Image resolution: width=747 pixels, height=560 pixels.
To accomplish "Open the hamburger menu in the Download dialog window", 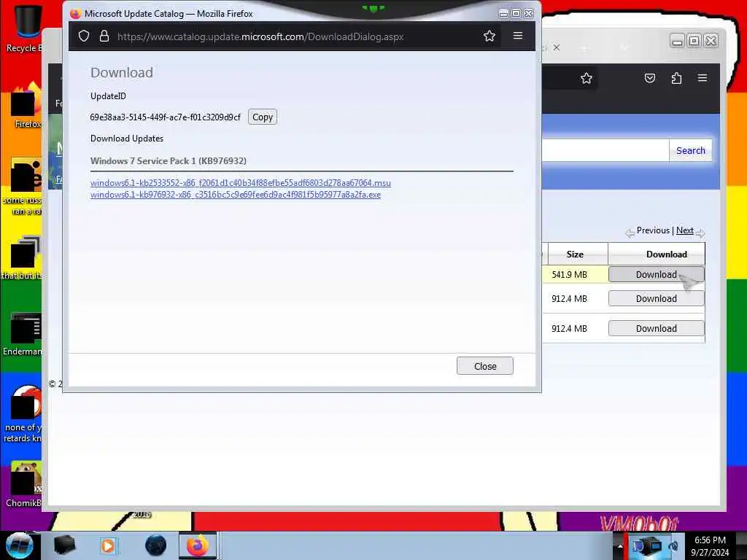I will pos(518,36).
